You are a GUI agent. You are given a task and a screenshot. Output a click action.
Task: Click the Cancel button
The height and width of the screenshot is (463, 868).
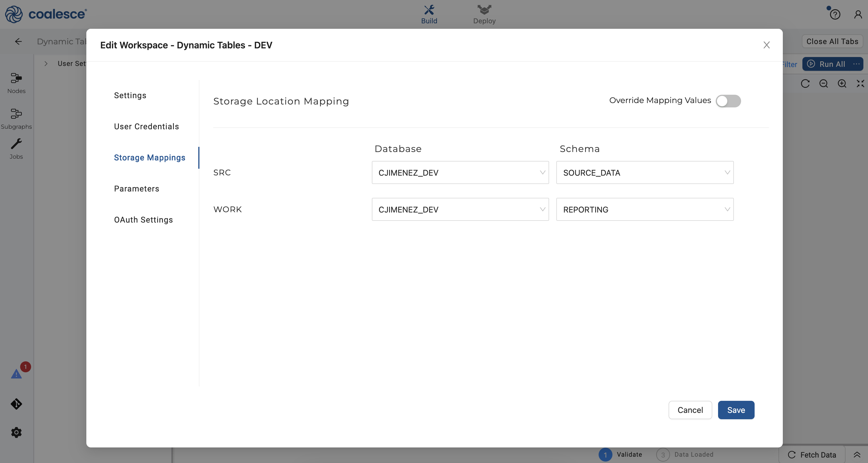click(x=690, y=410)
